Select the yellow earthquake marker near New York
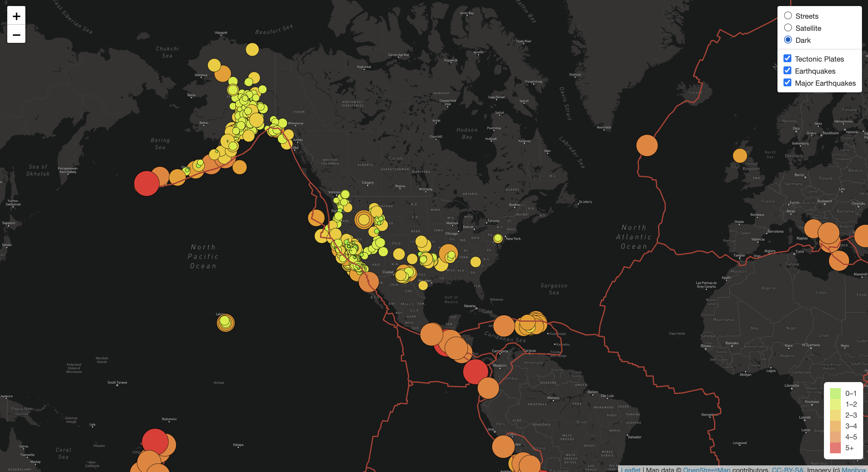 click(498, 238)
